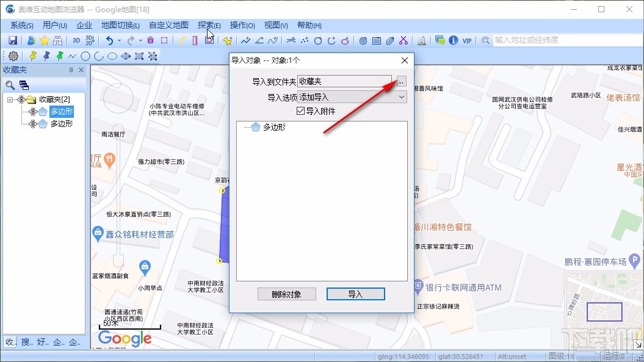Image resolution: width=644 pixels, height=362 pixels.
Task: Select the rectangle drawing tool
Action: 140,56
